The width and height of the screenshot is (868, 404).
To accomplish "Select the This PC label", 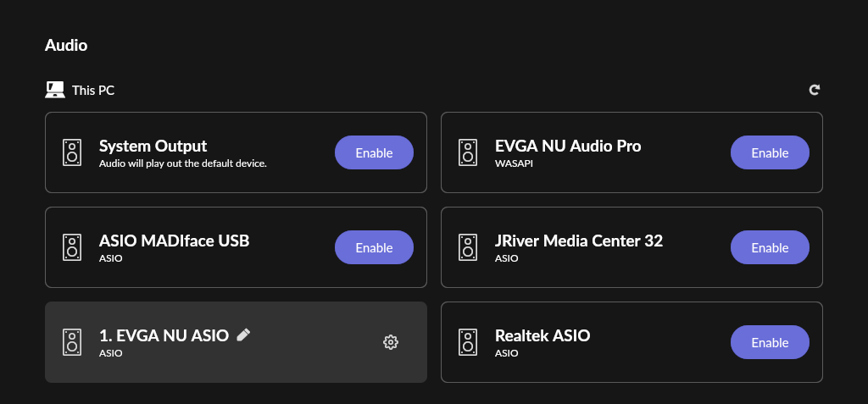I will click(93, 91).
